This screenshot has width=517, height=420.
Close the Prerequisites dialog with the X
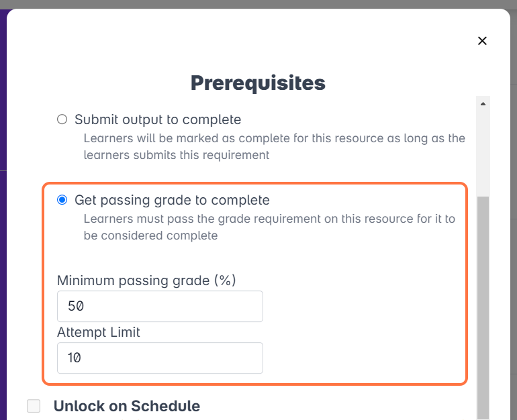(482, 41)
